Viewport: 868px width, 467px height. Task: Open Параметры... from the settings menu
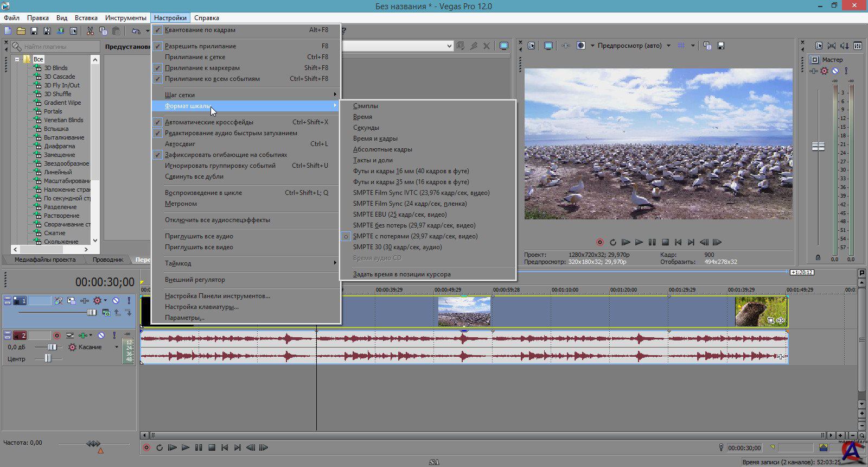tap(184, 318)
